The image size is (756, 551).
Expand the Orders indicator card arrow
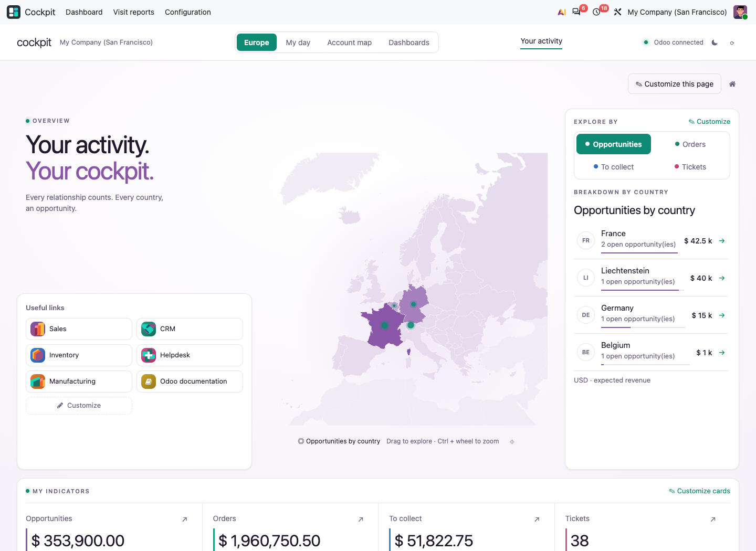[x=361, y=520]
